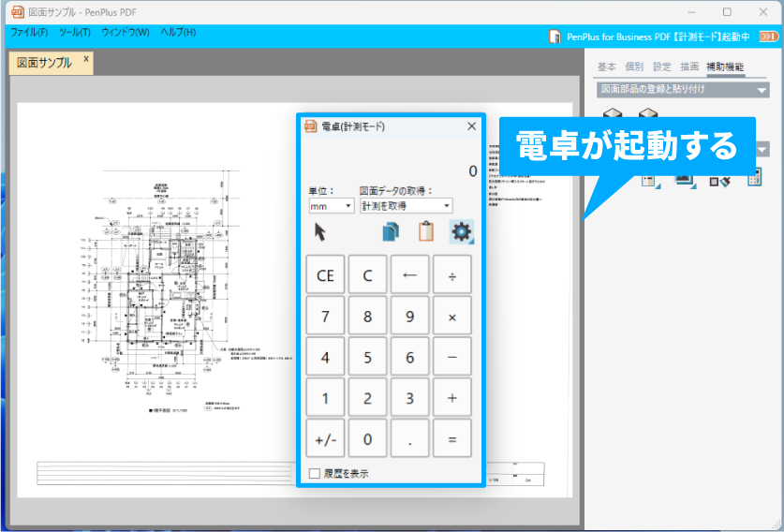Click the arrow pointer icon in calculator
This screenshot has height=532, width=784.
point(320,231)
